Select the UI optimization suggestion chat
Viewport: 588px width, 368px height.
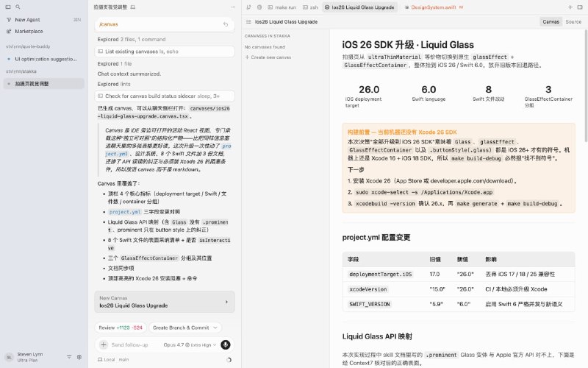point(44,59)
